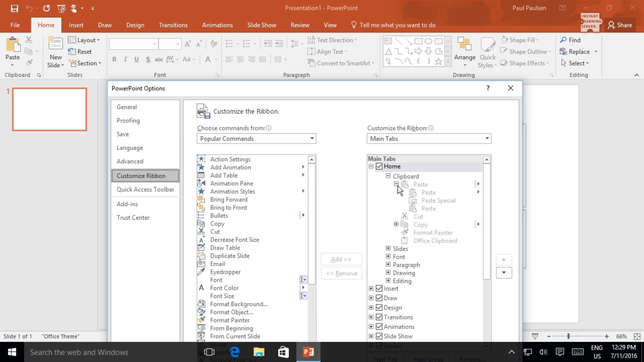Expand the Slides group in tree

(388, 248)
